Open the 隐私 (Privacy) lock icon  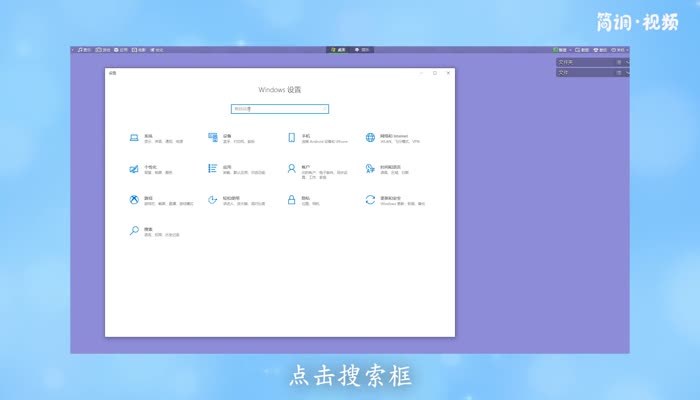pyautogui.click(x=292, y=200)
